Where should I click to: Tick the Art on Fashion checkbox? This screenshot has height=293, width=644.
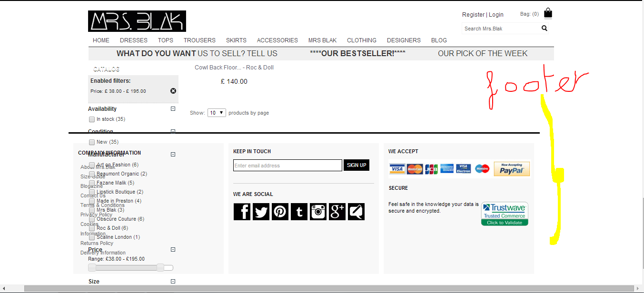click(x=92, y=165)
